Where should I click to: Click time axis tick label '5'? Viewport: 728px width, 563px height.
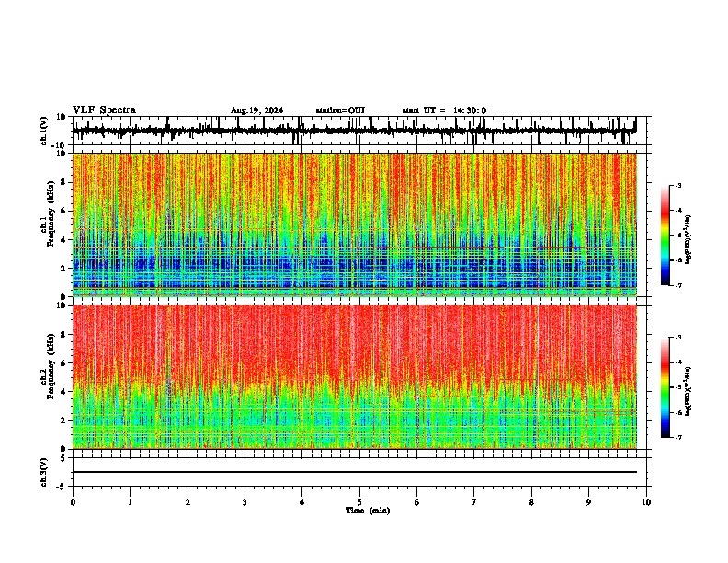(359, 502)
